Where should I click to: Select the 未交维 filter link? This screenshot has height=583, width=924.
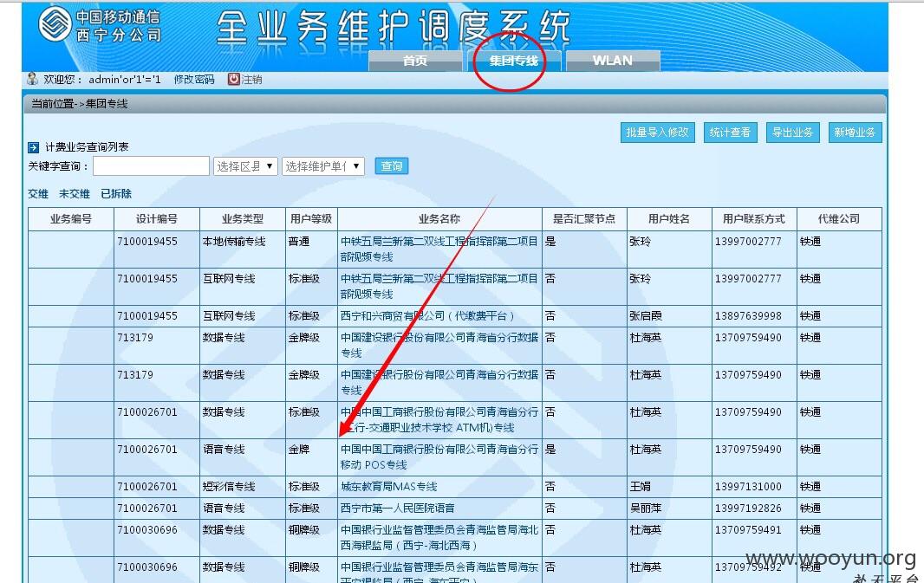(x=75, y=194)
